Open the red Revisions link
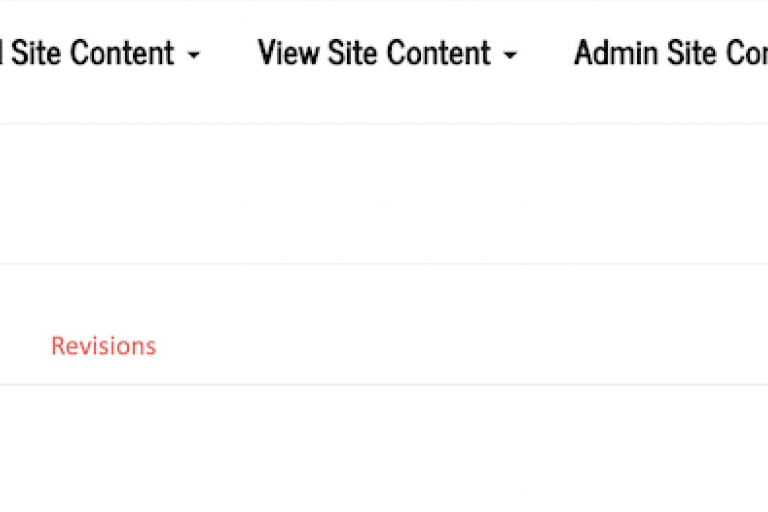Image resolution: width=768 pixels, height=512 pixels. (x=104, y=346)
